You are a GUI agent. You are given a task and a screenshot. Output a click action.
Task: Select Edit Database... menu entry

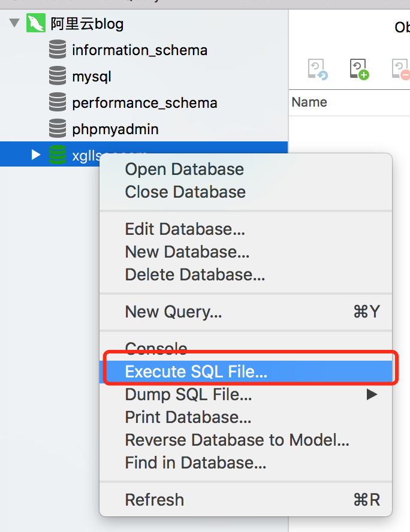point(246,229)
